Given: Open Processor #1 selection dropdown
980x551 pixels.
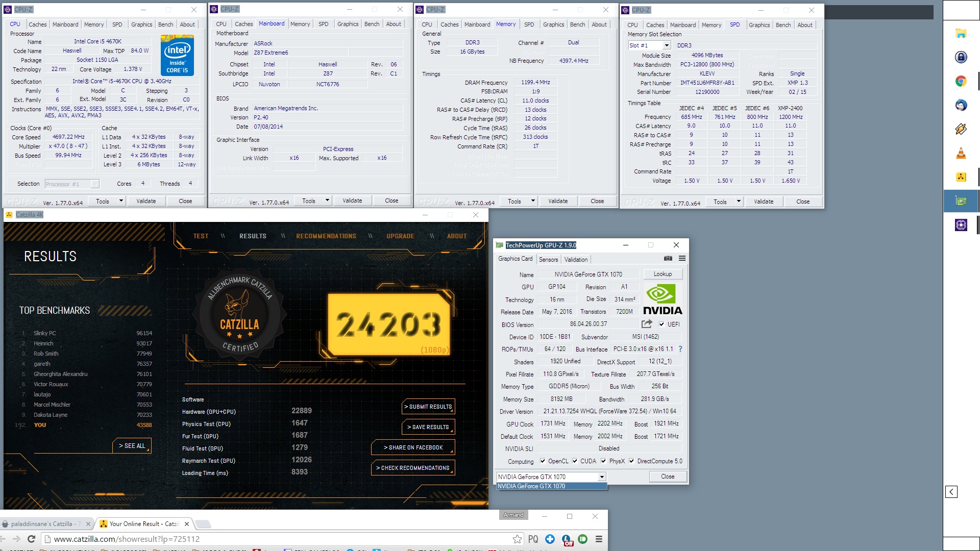Looking at the screenshot, I should coord(94,184).
